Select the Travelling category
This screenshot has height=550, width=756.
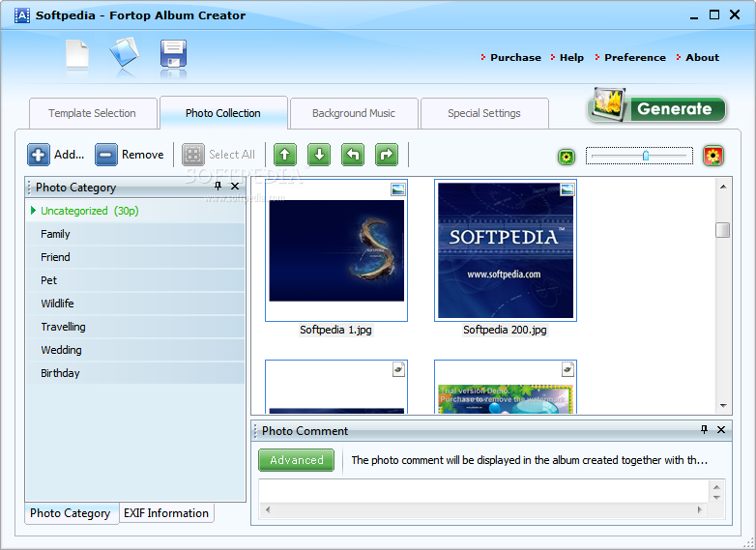pyautogui.click(x=137, y=327)
